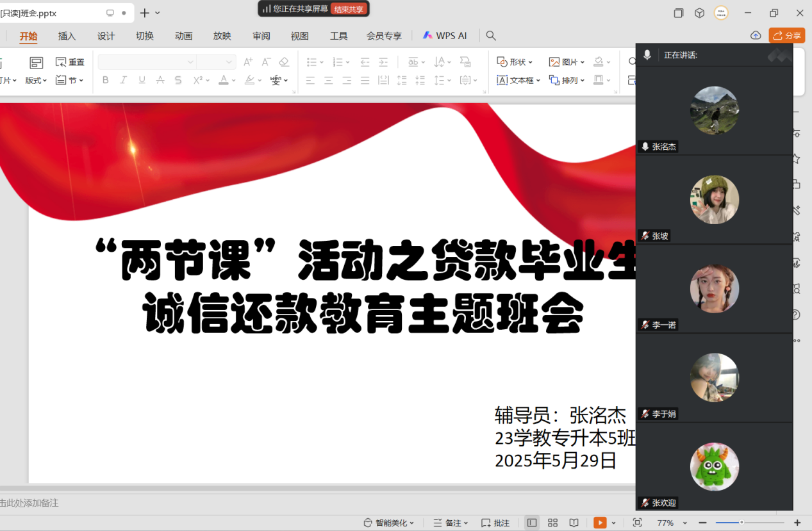Screen dimensions: 812x531
Task: Expand the 智能美化 dropdown menu
Action: [x=389, y=523]
